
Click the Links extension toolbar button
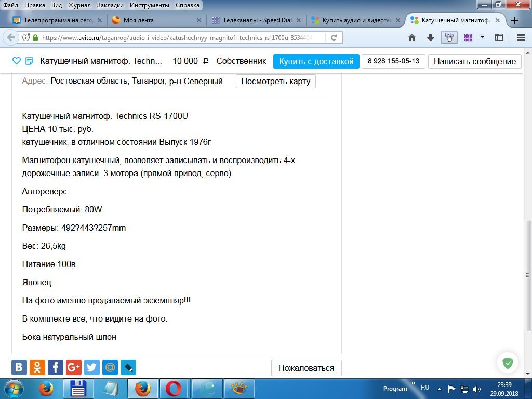pos(449,37)
